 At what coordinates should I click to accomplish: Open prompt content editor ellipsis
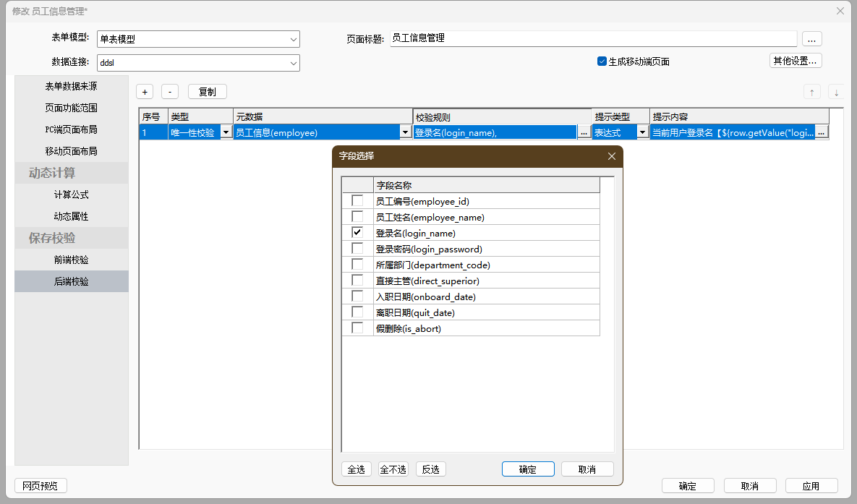(822, 132)
